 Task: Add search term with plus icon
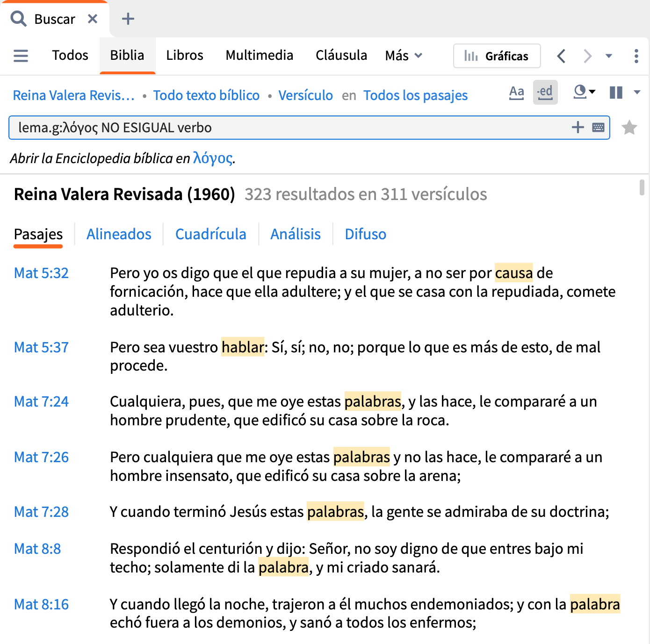578,127
